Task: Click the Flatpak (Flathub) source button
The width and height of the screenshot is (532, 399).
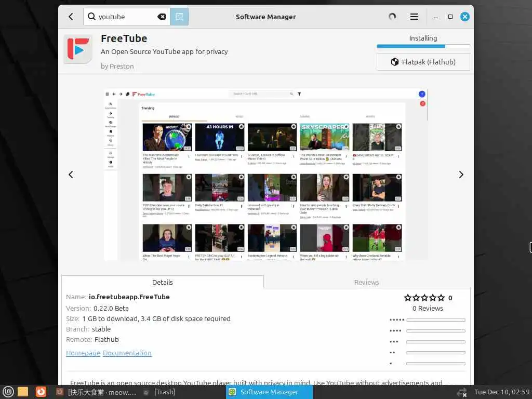Action: tap(423, 62)
